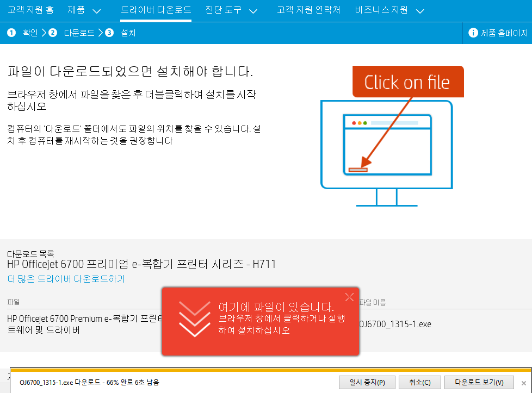Open the 진단 도구 menu
Screen dimensions: 532x393
(223, 10)
